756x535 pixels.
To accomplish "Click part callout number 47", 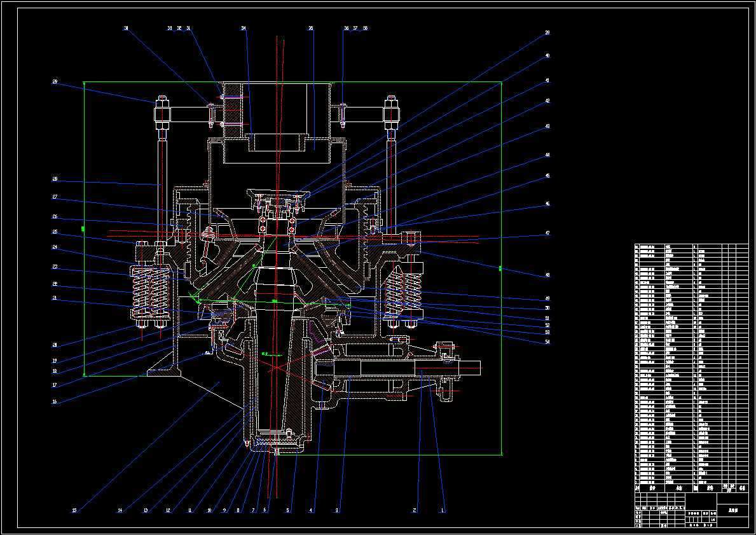I will pyautogui.click(x=547, y=233).
